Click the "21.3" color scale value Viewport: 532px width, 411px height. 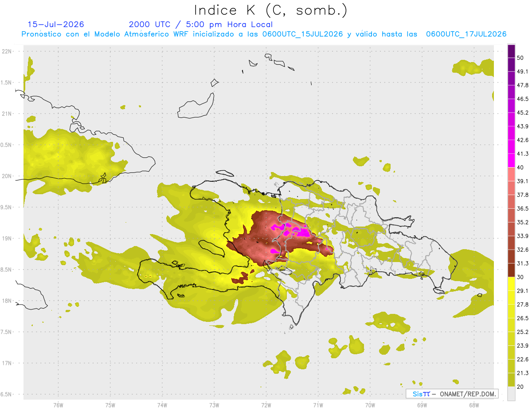coord(522,373)
